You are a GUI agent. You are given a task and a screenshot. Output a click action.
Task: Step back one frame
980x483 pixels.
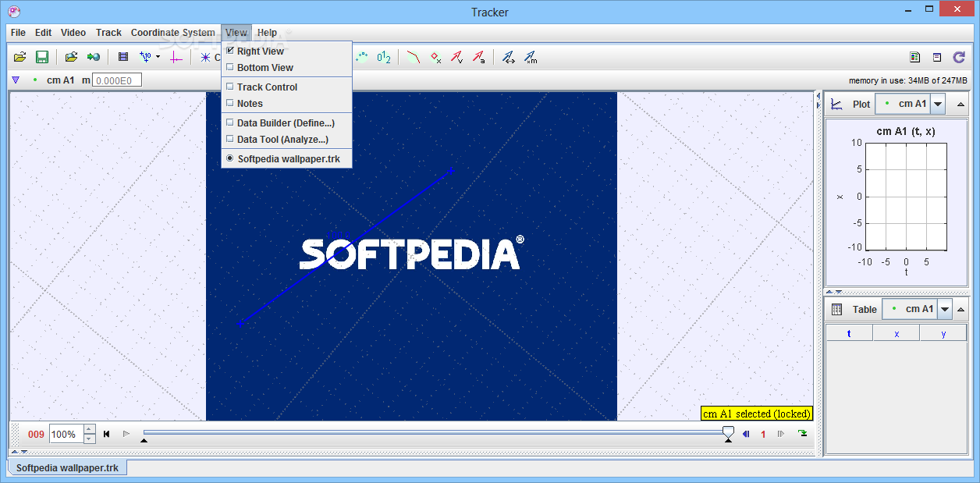pyautogui.click(x=746, y=434)
